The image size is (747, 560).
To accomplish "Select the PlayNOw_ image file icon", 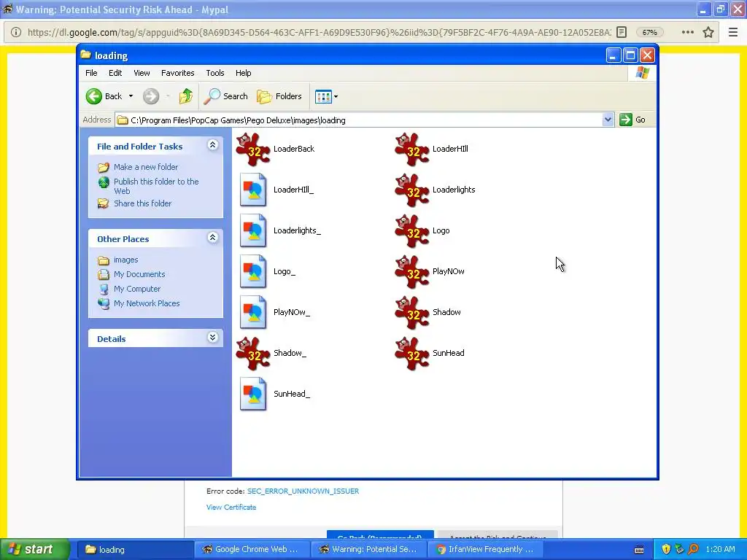I will 253,312.
